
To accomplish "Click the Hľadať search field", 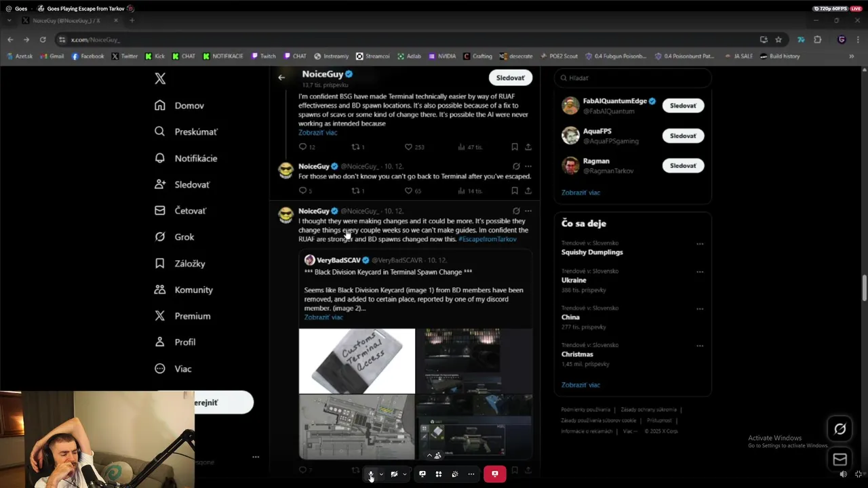I will coord(633,78).
